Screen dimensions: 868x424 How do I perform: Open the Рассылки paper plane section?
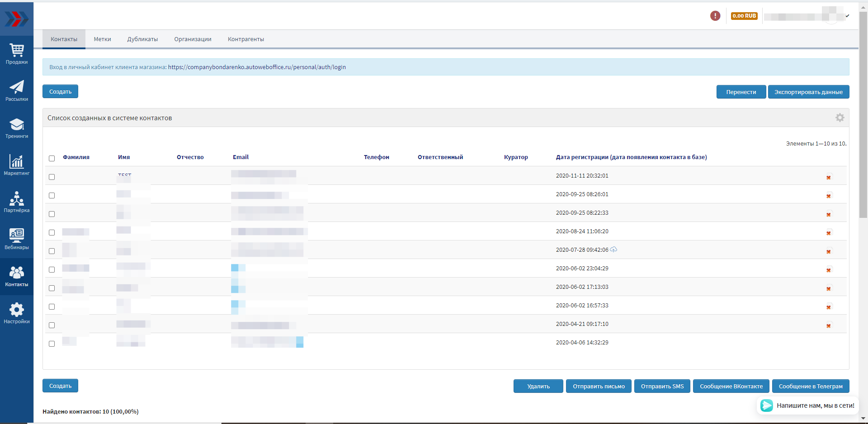(x=17, y=91)
